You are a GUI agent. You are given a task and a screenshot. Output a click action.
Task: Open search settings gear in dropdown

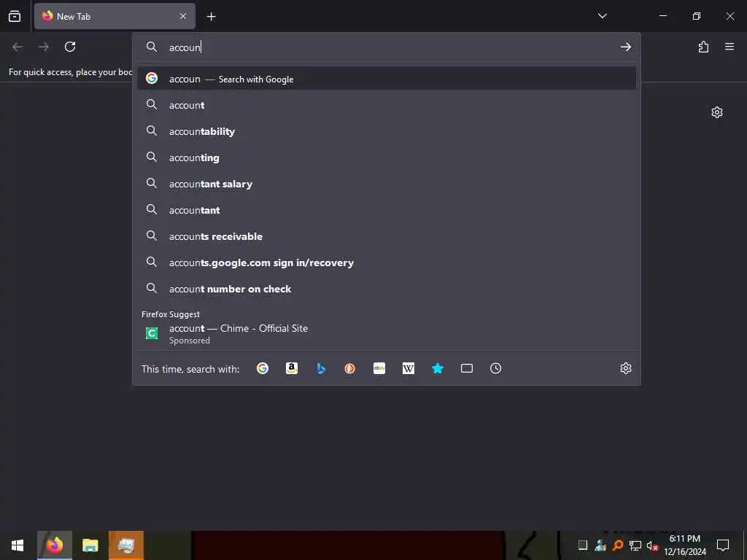tap(625, 368)
